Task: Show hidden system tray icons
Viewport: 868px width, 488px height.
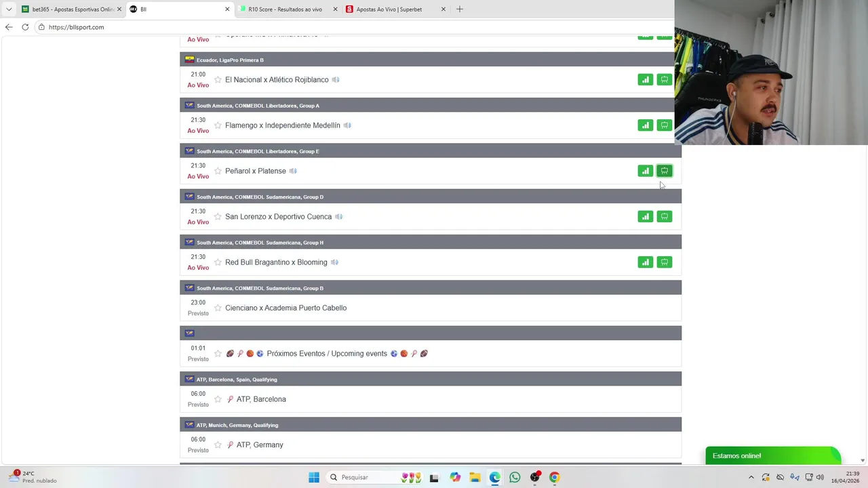Action: click(x=751, y=477)
